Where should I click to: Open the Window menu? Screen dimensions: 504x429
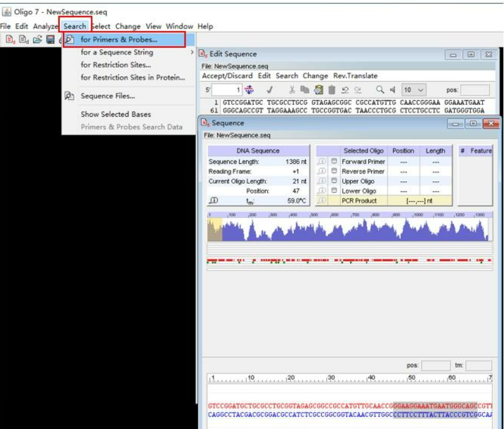(x=179, y=26)
